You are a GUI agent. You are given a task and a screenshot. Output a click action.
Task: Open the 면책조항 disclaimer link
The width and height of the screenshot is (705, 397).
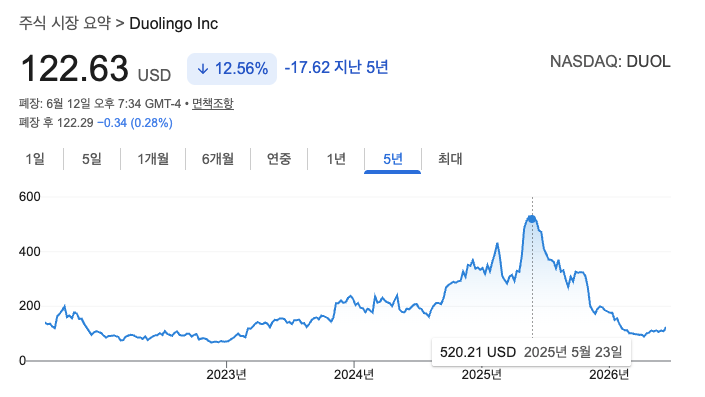213,104
